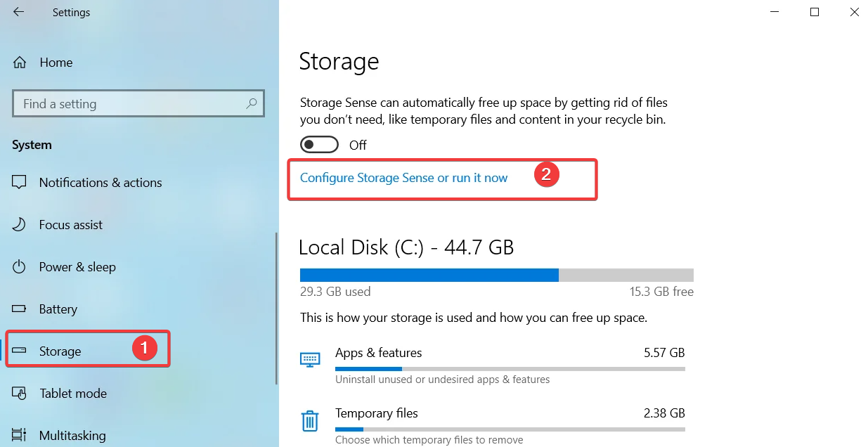Turn on the Storage Sense toggle
The image size is (868, 447).
tap(319, 145)
